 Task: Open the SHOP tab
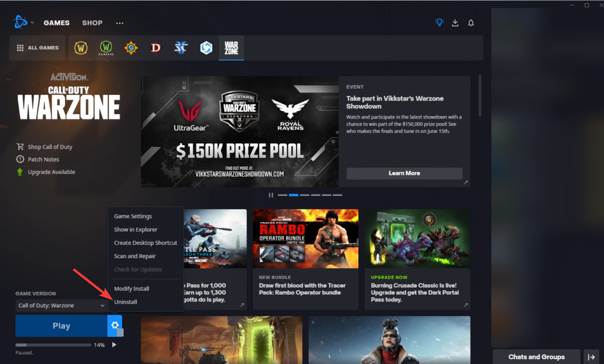[x=92, y=23]
